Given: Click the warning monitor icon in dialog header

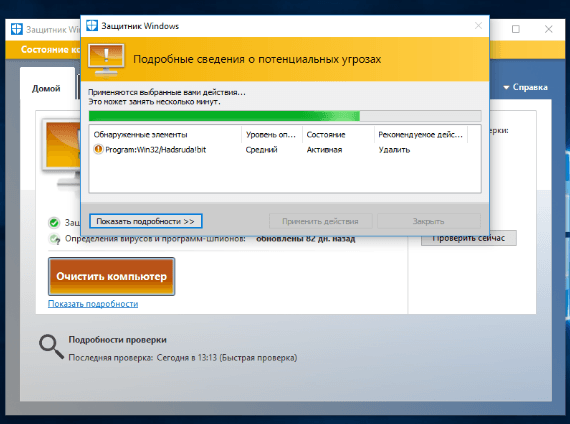Looking at the screenshot, I should coord(106,59).
